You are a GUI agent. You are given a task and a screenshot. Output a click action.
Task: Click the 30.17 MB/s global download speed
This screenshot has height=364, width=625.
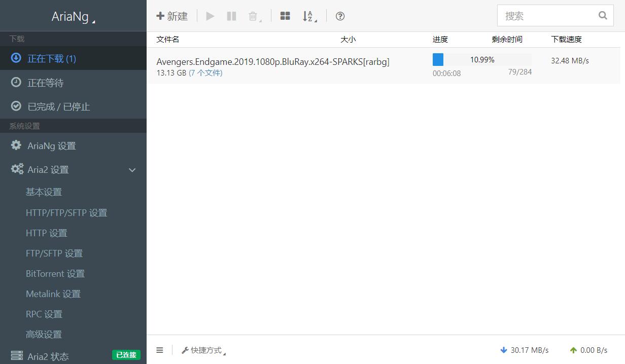click(524, 350)
